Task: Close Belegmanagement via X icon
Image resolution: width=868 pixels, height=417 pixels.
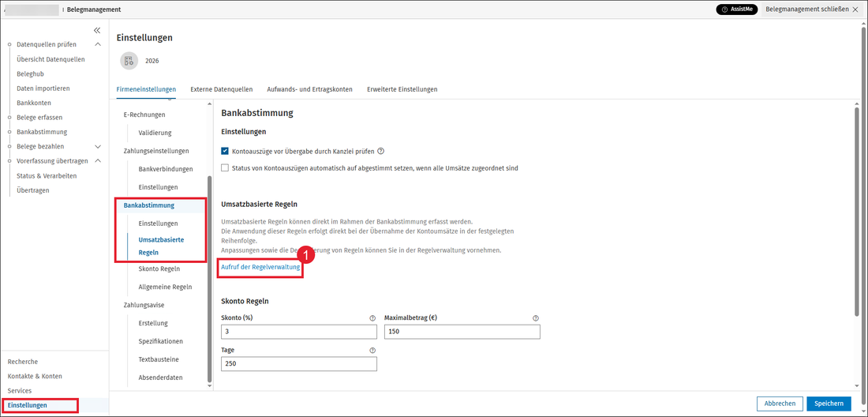Action: [854, 10]
